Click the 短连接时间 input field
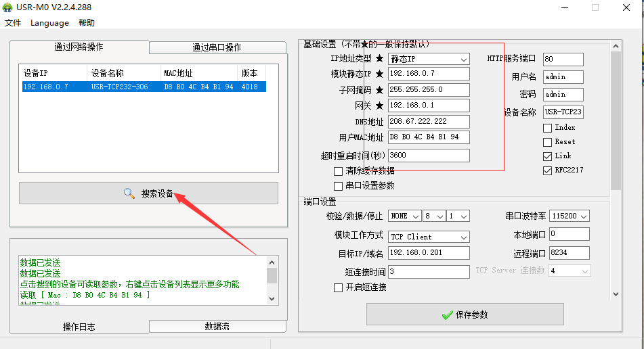 [x=429, y=272]
